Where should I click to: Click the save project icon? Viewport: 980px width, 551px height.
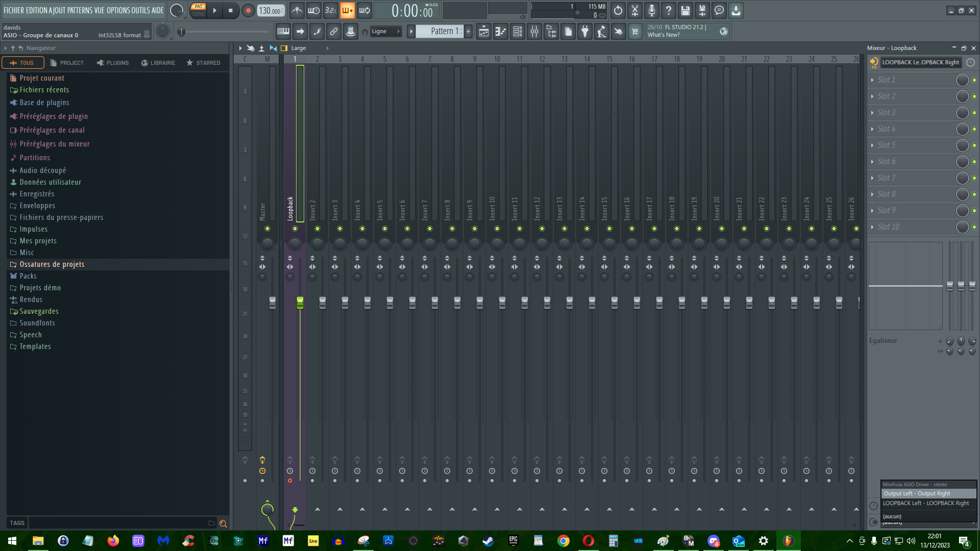coord(685,10)
